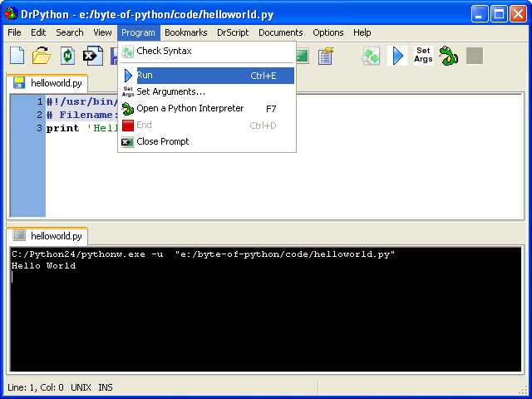Image resolution: width=532 pixels, height=399 pixels.
Task: Click the blue Run arrow in toolbar
Action: [x=397, y=56]
